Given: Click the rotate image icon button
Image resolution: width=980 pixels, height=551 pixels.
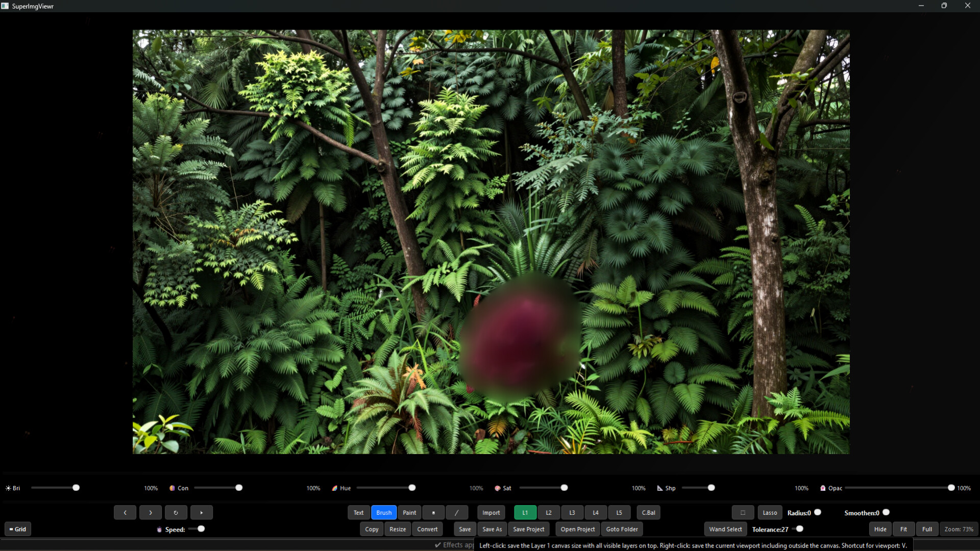Looking at the screenshot, I should (x=176, y=512).
